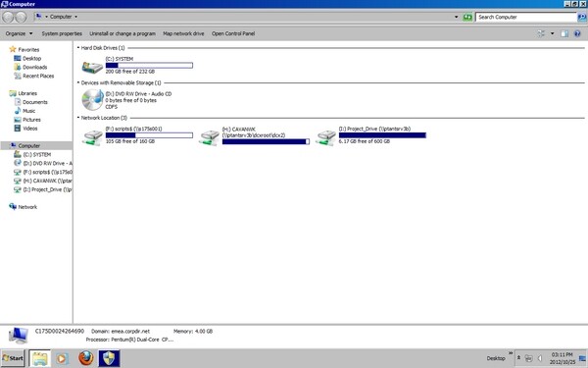Launch Windows Media Player from taskbar

click(x=62, y=358)
